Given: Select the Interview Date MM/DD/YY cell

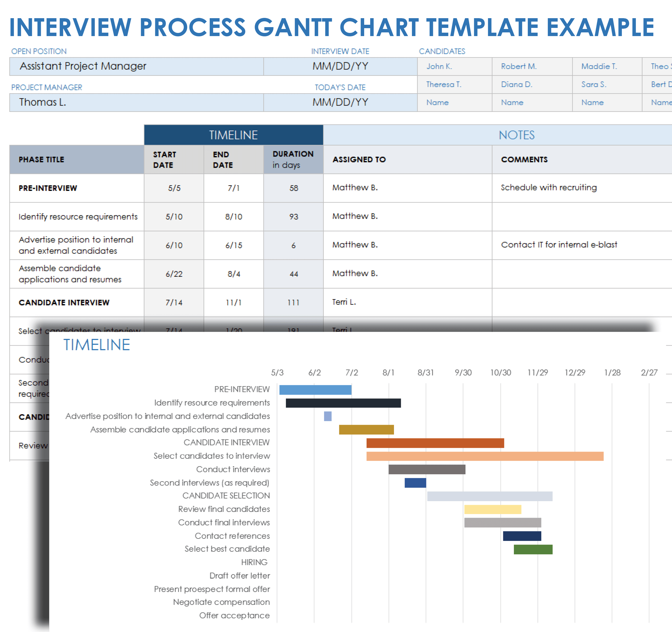Looking at the screenshot, I should 340,66.
